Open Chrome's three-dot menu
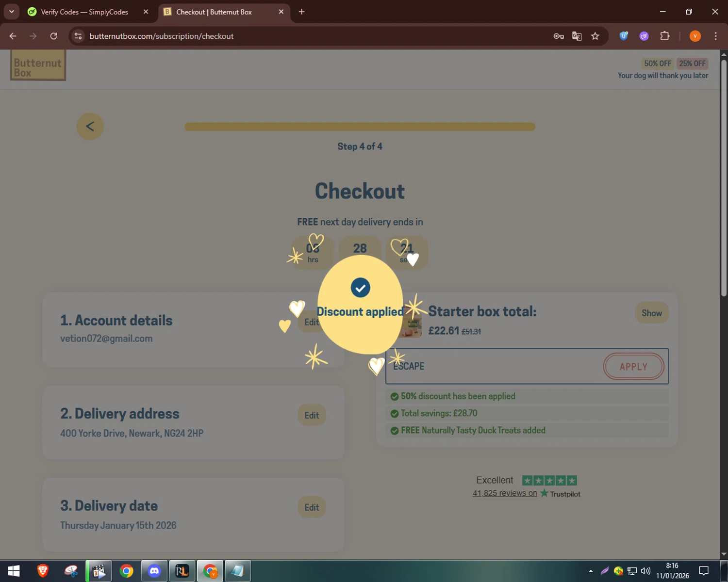The image size is (728, 582). pyautogui.click(x=715, y=36)
